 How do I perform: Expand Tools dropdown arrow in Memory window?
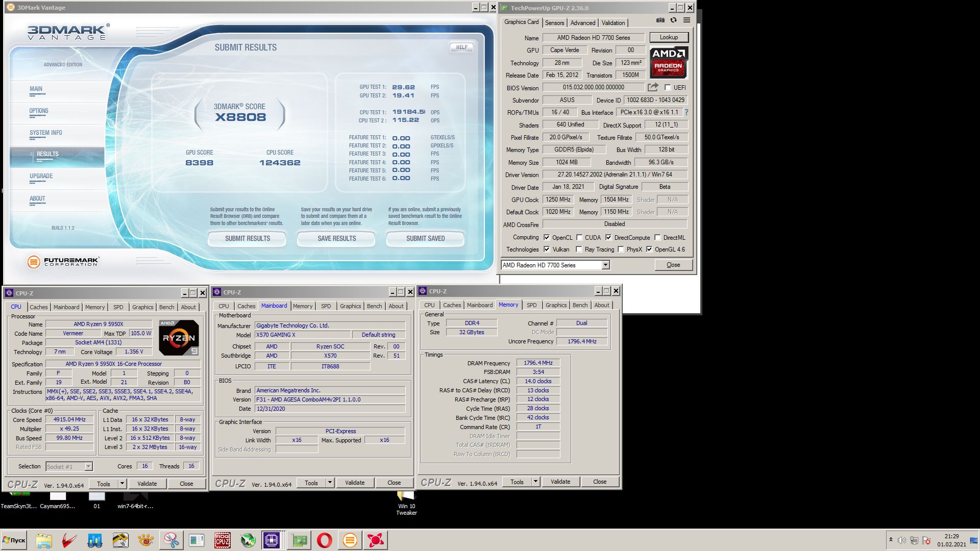pyautogui.click(x=535, y=482)
